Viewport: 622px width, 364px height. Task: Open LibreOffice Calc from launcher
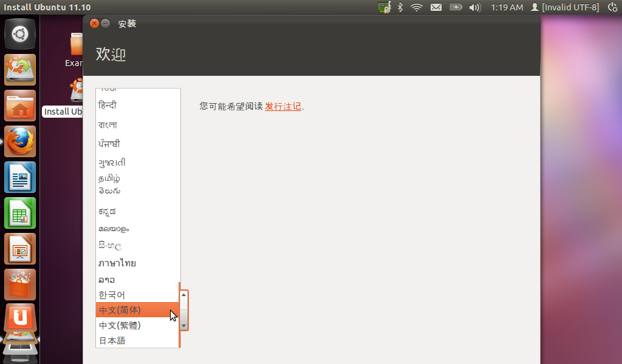coord(20,213)
